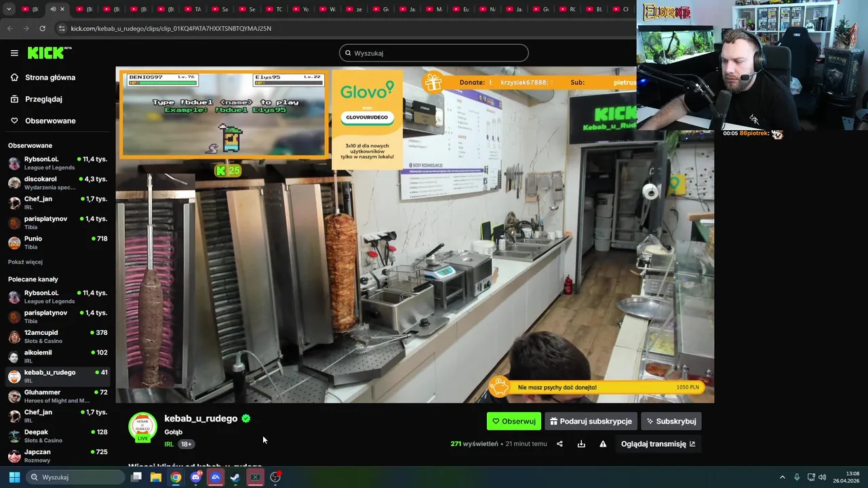Viewport: 868px width, 488px height.
Task: Select kebab_u_rudego in recommended channels
Action: pyautogui.click(x=58, y=376)
